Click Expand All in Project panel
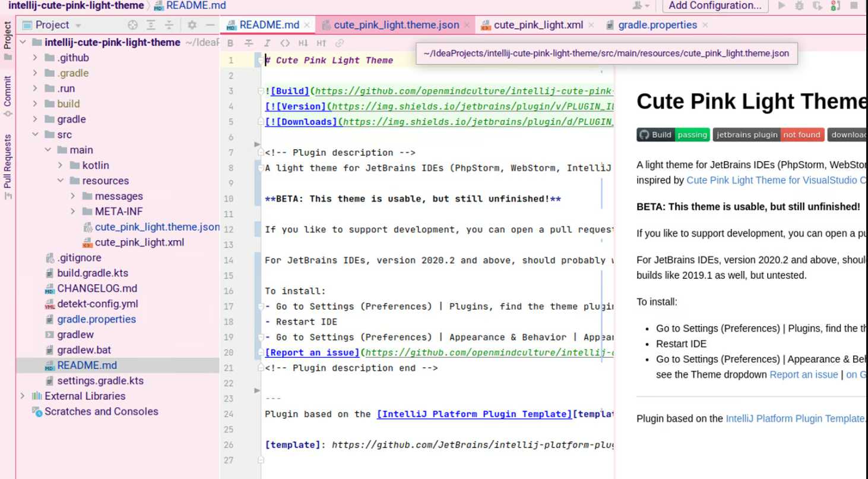This screenshot has width=868, height=479. 151,25
